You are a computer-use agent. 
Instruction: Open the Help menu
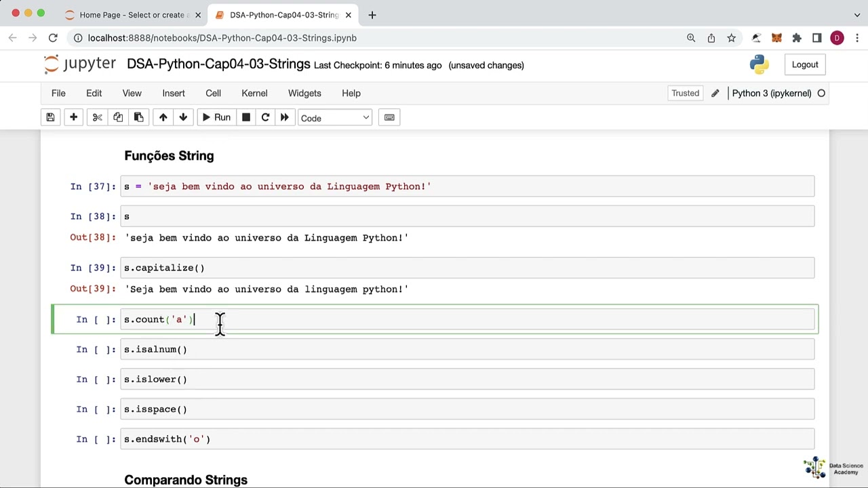tap(351, 93)
